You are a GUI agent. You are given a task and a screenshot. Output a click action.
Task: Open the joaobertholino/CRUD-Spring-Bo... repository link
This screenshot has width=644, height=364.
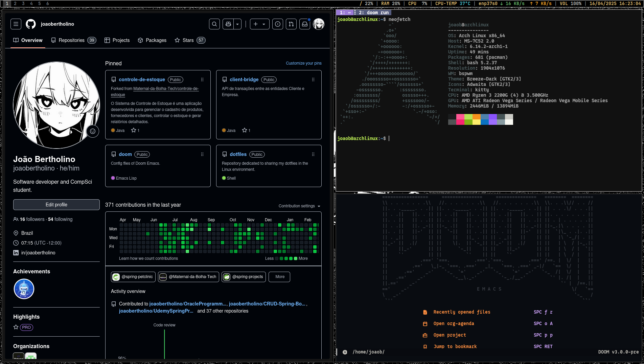pyautogui.click(x=267, y=304)
